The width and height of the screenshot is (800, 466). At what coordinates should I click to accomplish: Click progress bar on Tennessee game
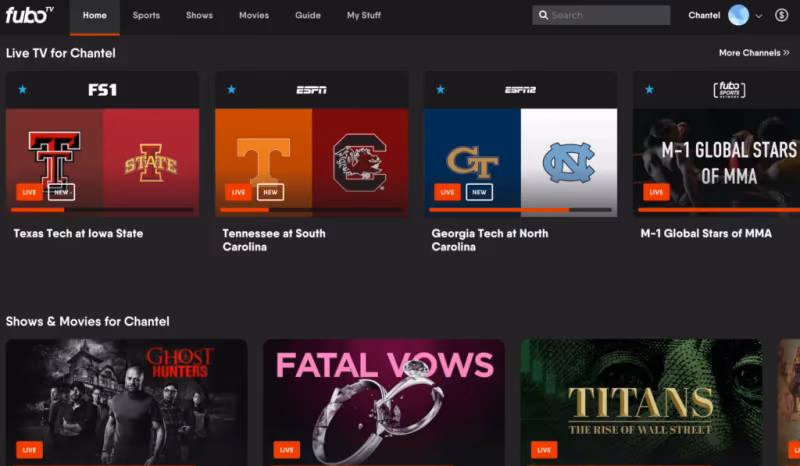pos(312,210)
